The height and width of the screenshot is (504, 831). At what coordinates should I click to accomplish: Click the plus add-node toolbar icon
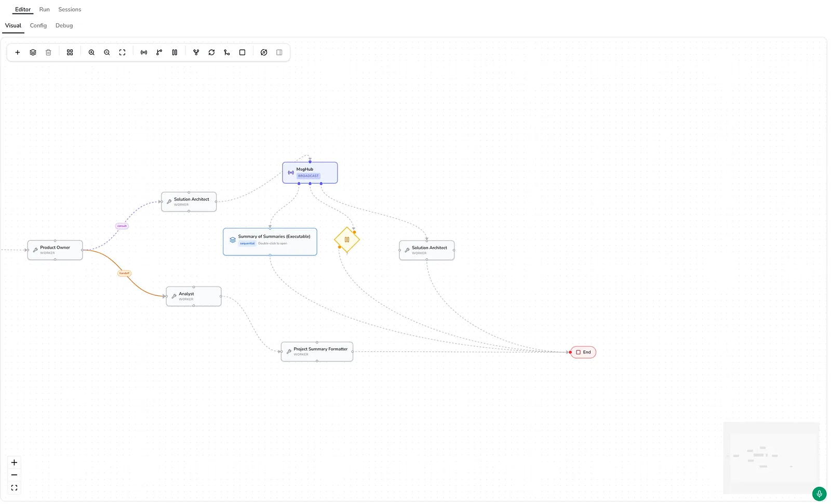point(18,52)
